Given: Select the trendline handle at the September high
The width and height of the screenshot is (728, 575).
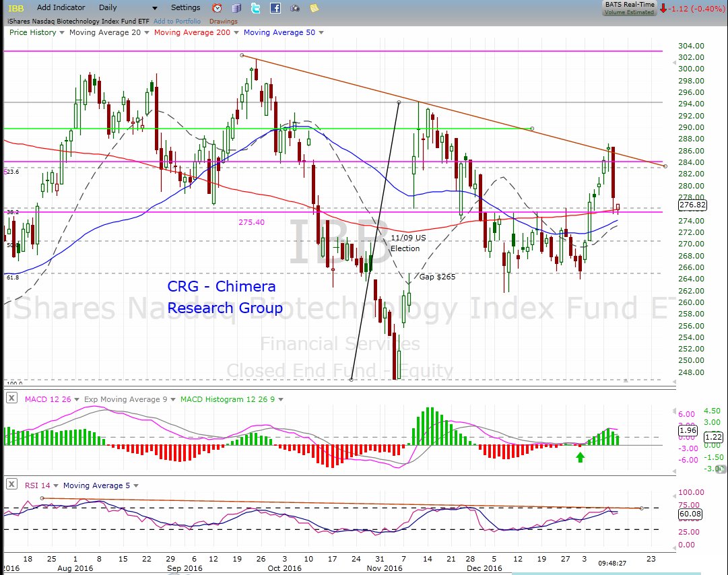Looking at the screenshot, I should pyautogui.click(x=242, y=55).
